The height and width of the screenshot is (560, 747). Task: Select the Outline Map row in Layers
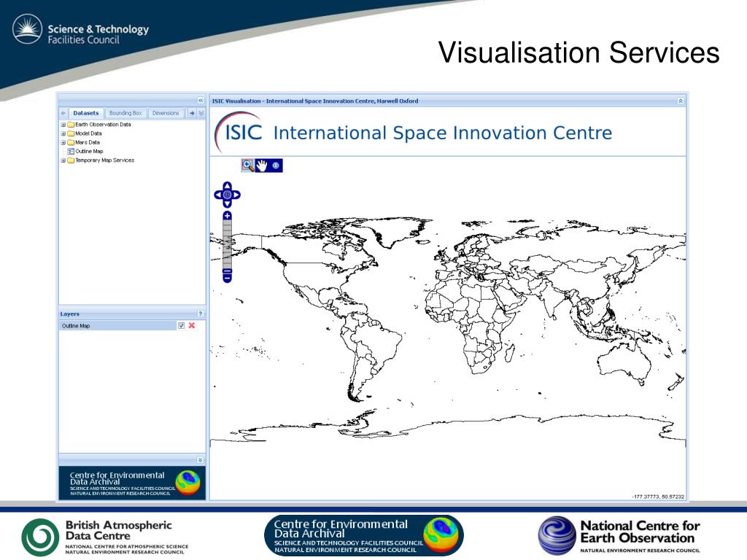[118, 326]
